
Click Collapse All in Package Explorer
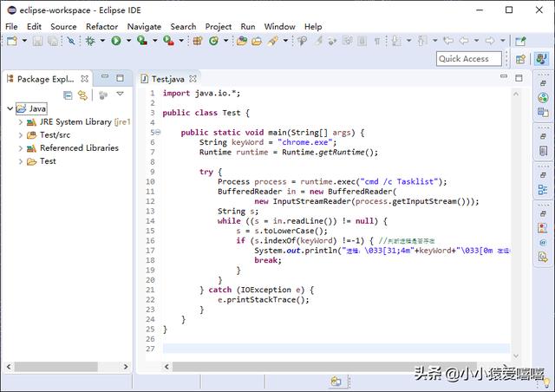[68, 95]
